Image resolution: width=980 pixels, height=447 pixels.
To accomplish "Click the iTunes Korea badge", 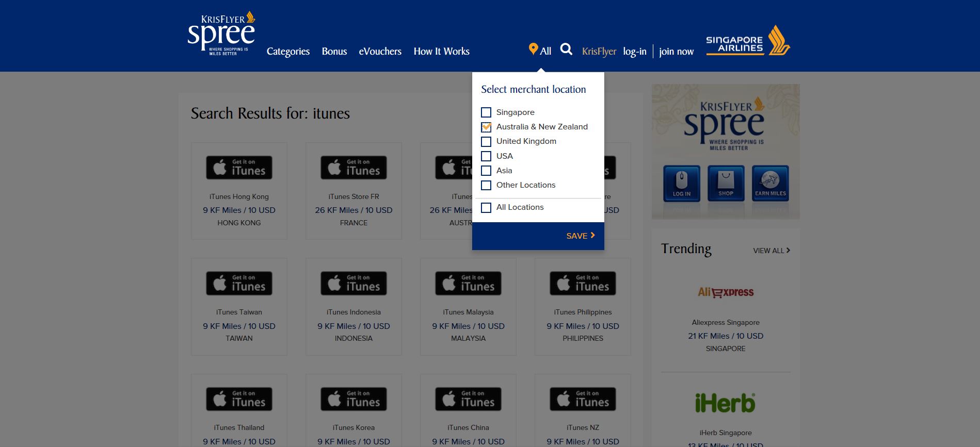I will tap(354, 399).
